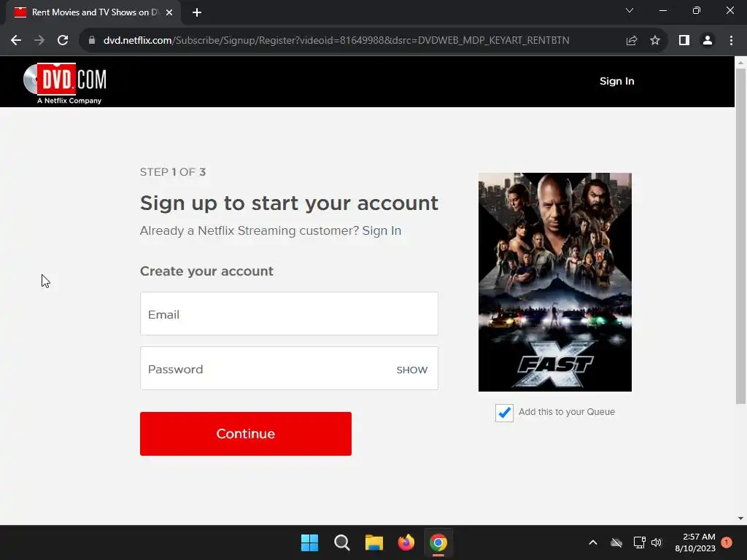The image size is (747, 560).
Task: View site information via the lock icon
Action: pos(91,40)
